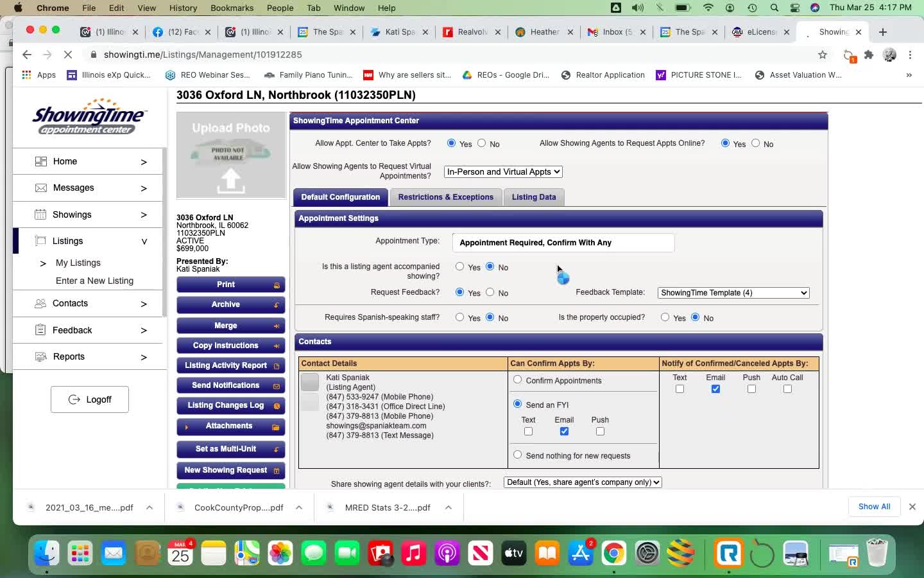Enable Push under Send an FYI

click(x=600, y=432)
